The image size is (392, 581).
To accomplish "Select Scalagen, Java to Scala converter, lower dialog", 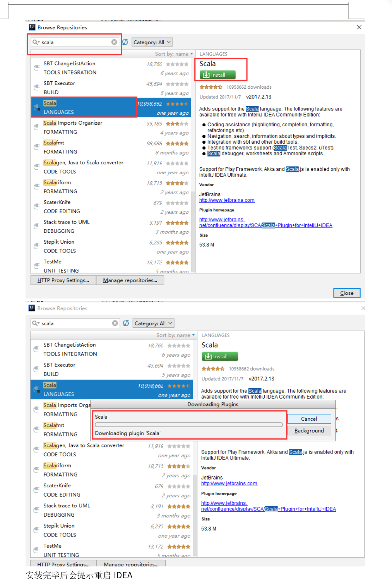I will tap(111, 450).
